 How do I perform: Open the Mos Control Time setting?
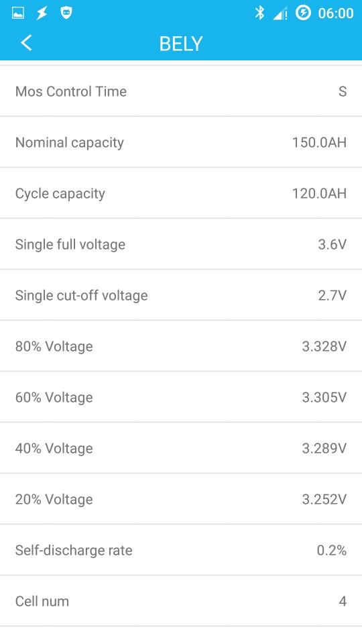pos(181,91)
